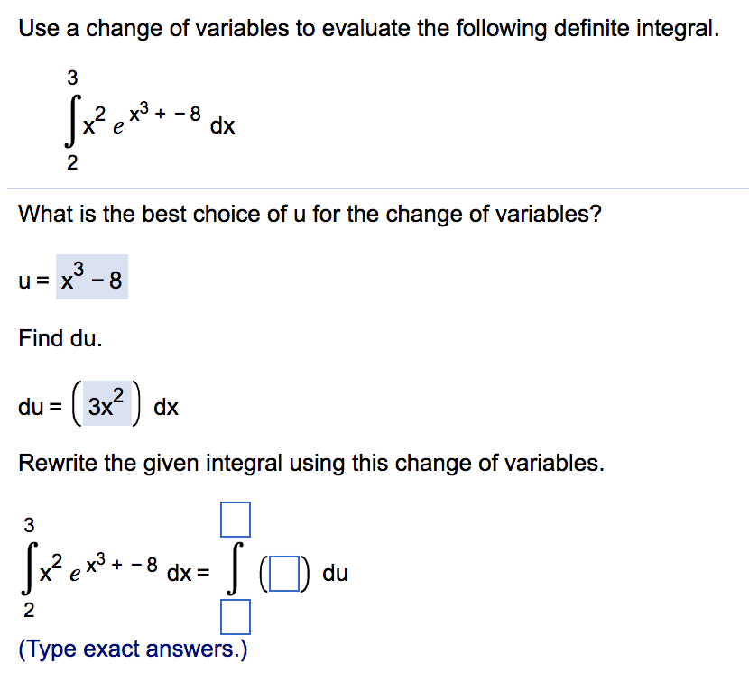Image resolution: width=749 pixels, height=700 pixels.
Task: Select the u answer field showing x³ − 8
Action: pyautogui.click(x=90, y=278)
